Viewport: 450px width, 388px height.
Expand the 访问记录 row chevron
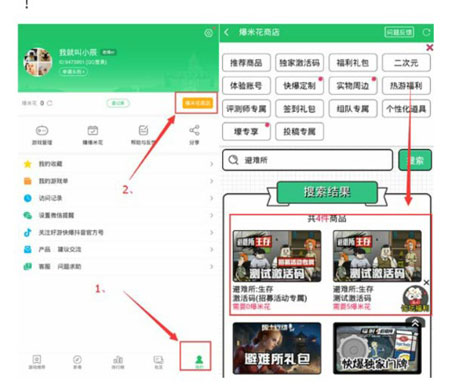pos(212,198)
